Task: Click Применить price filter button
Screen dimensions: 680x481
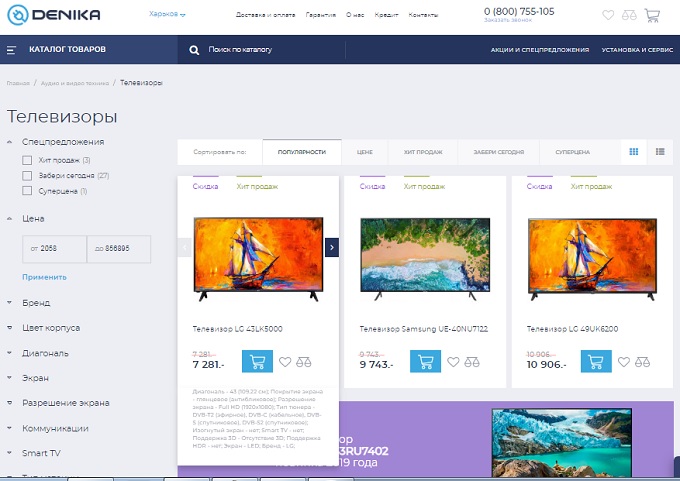Action: [44, 277]
